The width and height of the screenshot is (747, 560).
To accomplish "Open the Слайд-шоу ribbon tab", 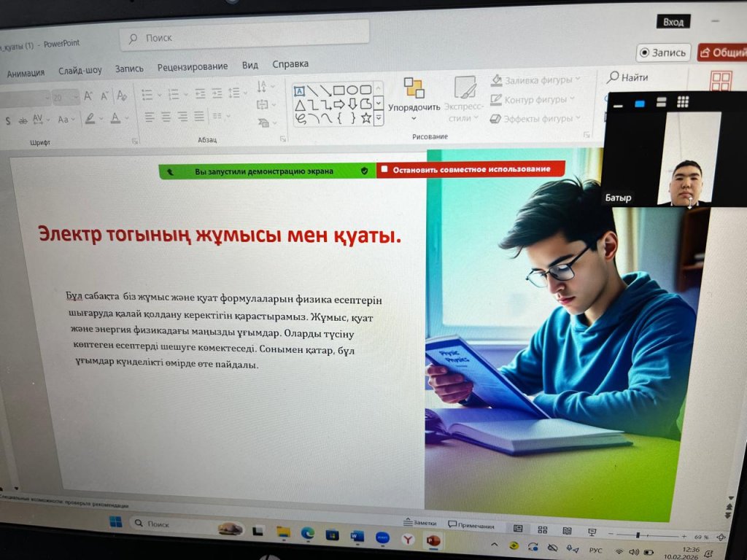I will click(x=80, y=71).
